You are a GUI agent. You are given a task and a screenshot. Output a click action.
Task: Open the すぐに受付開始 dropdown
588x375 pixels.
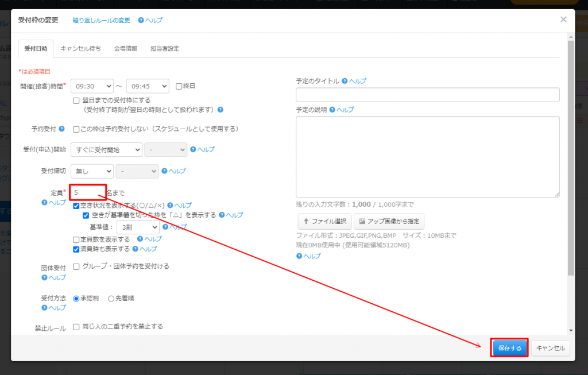click(106, 150)
